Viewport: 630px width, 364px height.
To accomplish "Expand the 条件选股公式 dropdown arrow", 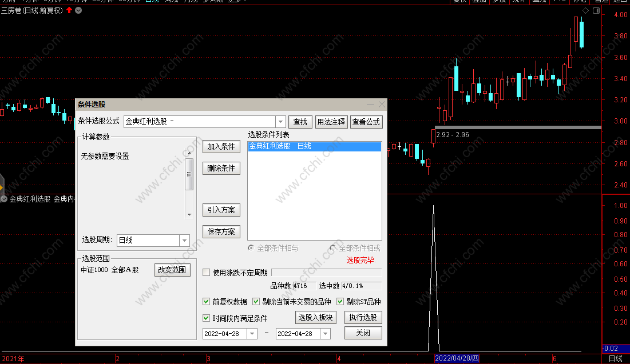I will 280,122.
